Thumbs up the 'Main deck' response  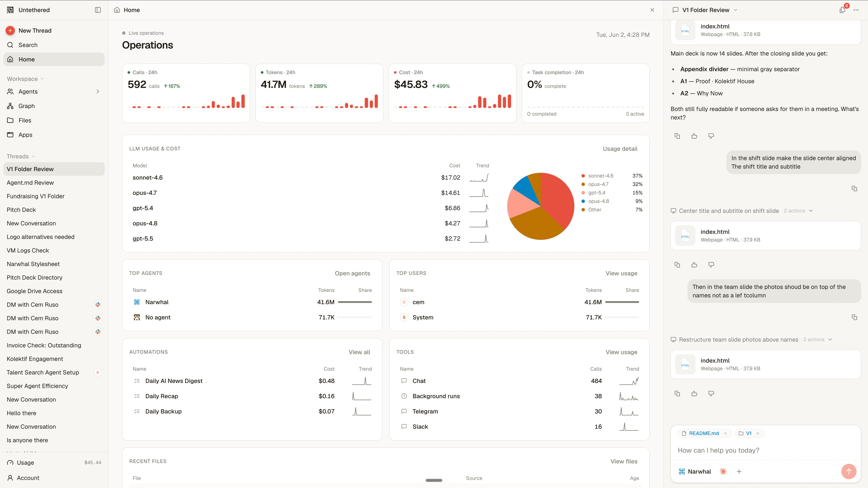pos(694,136)
